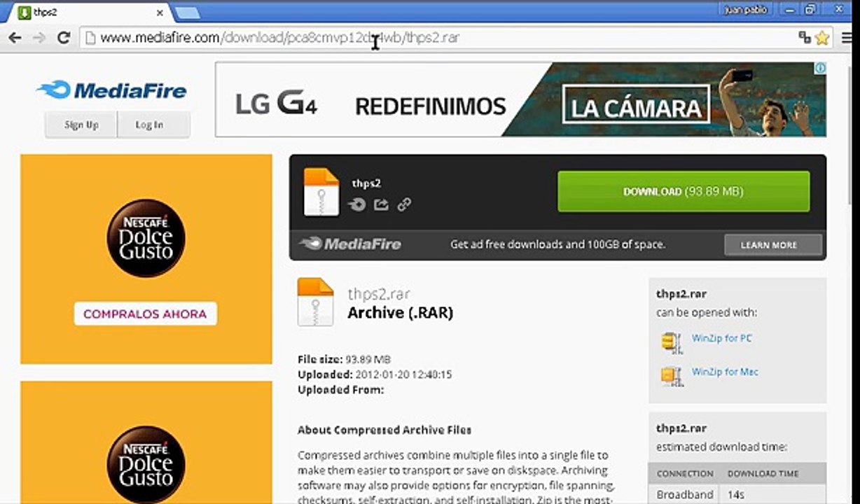
Task: Select the thps2 browser tab
Action: point(88,13)
